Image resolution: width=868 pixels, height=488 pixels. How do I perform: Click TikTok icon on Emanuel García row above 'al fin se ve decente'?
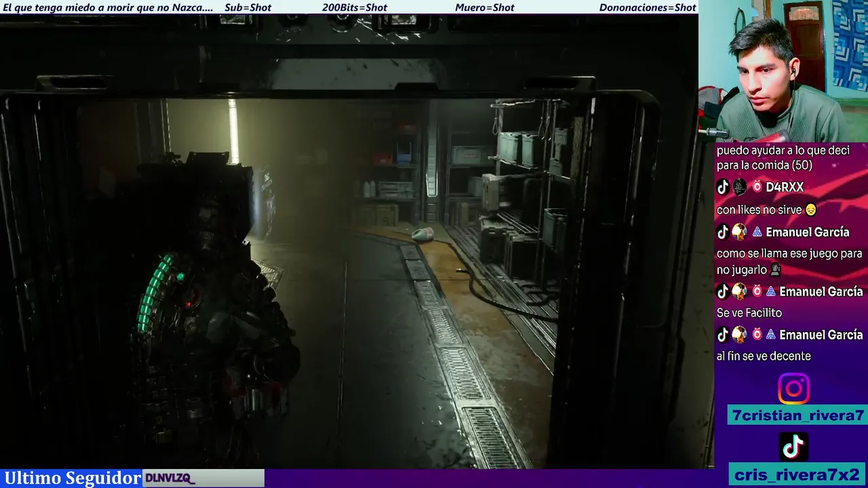click(723, 335)
